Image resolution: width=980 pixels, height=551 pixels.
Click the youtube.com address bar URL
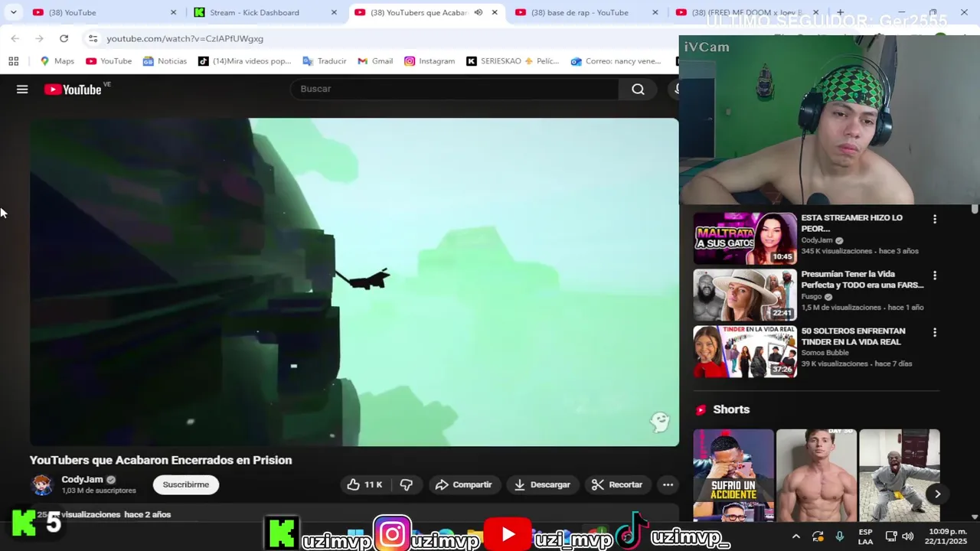(185, 38)
